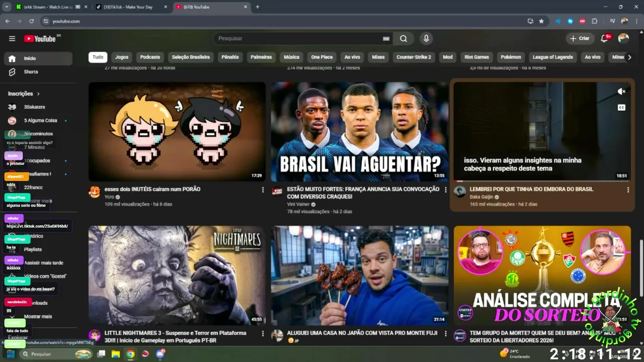Click the YouTube logo

click(x=39, y=39)
